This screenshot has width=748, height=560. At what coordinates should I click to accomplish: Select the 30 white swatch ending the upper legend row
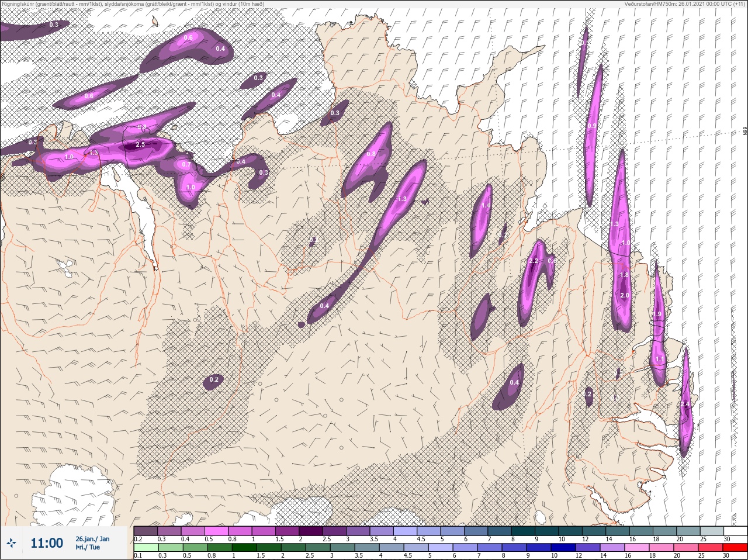(735, 530)
